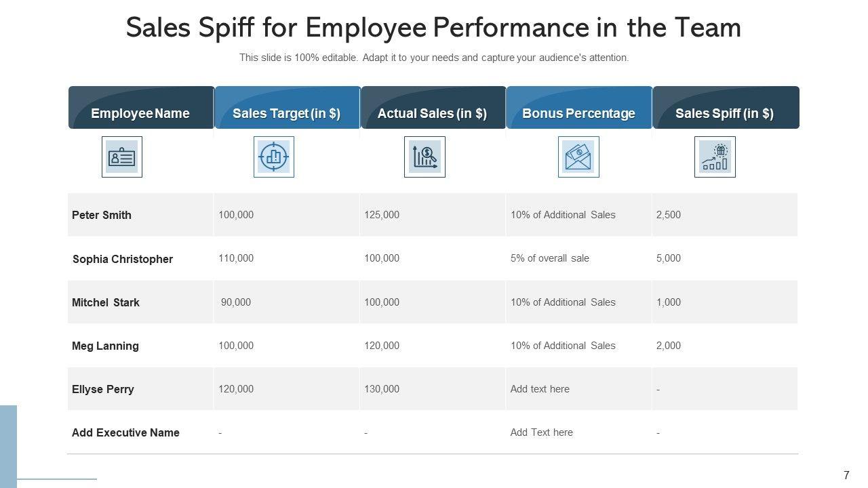The width and height of the screenshot is (868, 488).
Task: Click the slide number 7
Action: [846, 476]
